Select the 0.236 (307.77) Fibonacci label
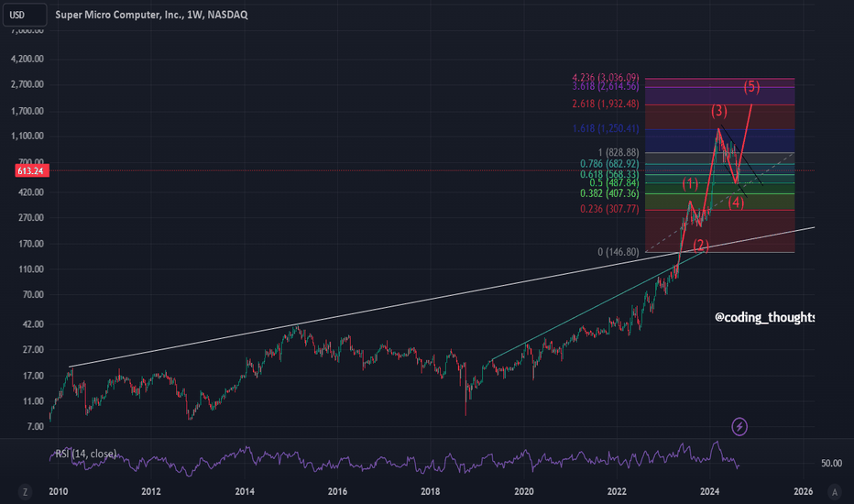This screenshot has height=504, width=854. [609, 209]
